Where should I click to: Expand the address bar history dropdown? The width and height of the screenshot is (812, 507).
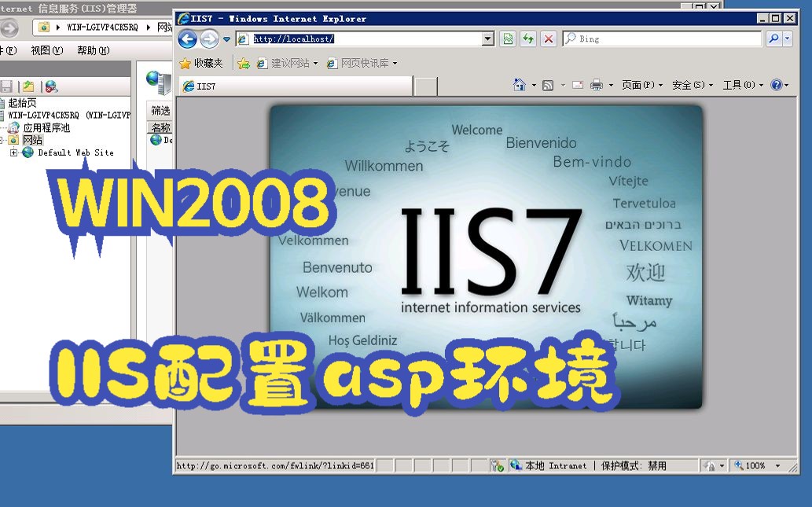(x=488, y=39)
